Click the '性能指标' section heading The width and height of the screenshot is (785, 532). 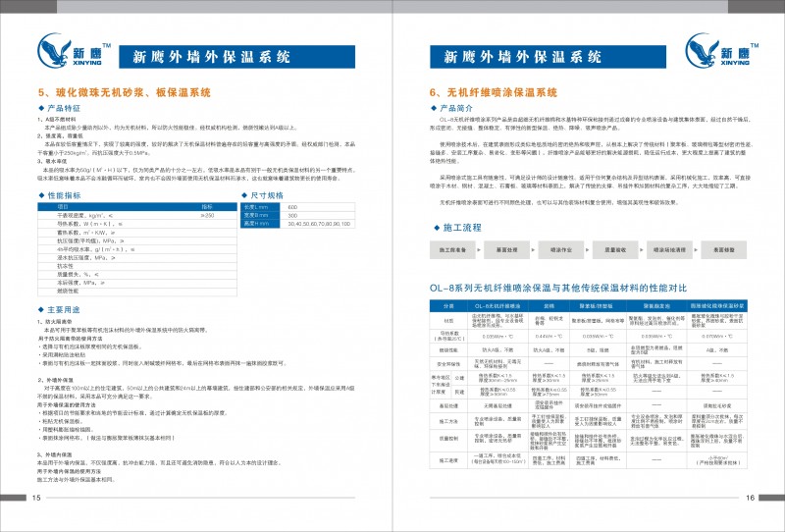click(x=60, y=195)
